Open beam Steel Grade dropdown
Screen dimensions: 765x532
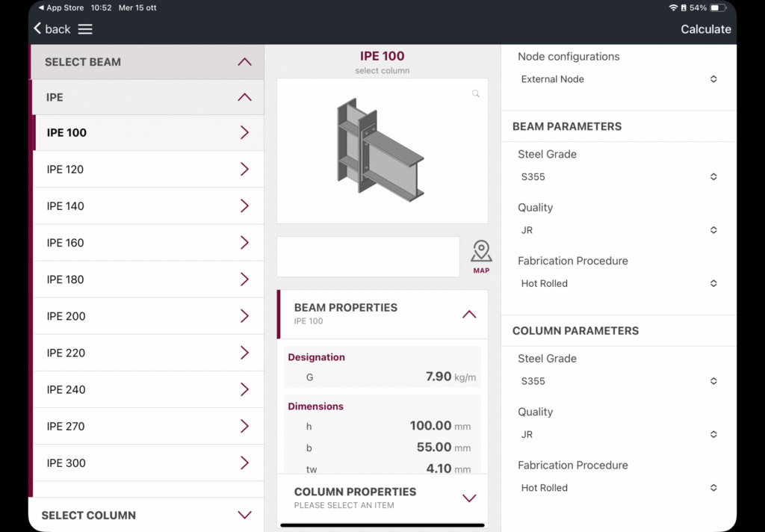619,177
